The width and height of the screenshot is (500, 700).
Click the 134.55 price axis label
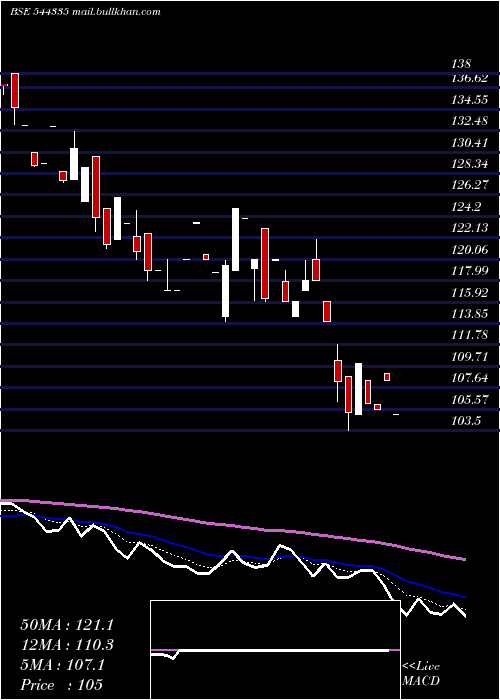469,100
